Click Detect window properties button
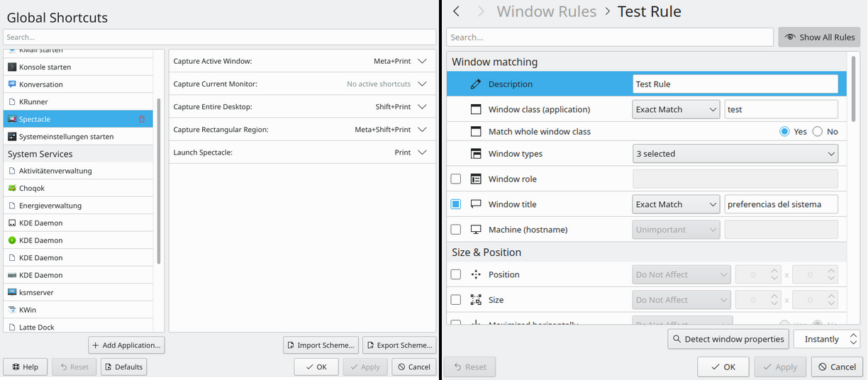Screen dimensions: 868x380 (728, 339)
